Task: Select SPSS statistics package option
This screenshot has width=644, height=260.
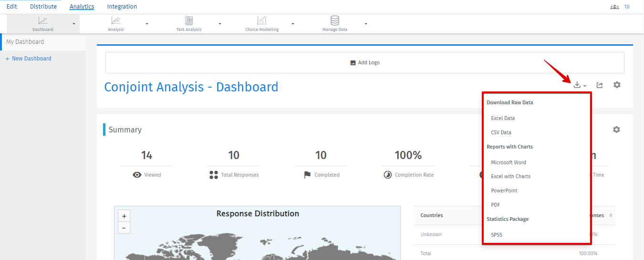Action: pyautogui.click(x=497, y=235)
